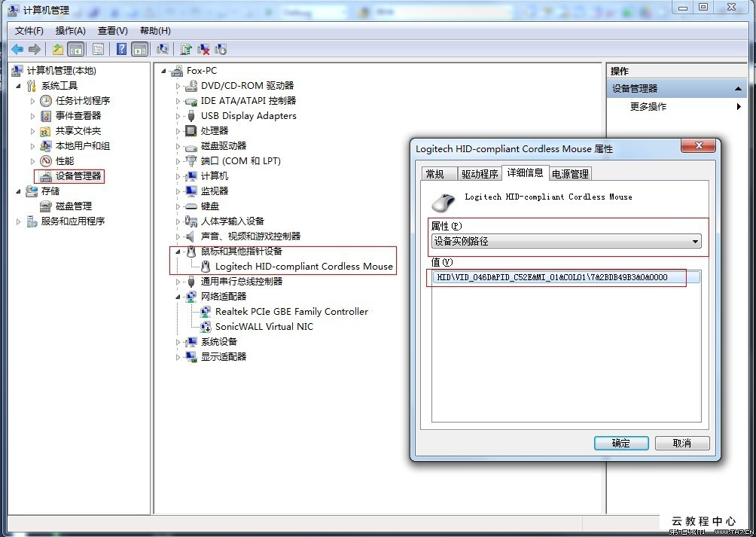Image resolution: width=756 pixels, height=537 pixels.
Task: Toggle the action pane toolbar icon
Action: click(x=140, y=49)
